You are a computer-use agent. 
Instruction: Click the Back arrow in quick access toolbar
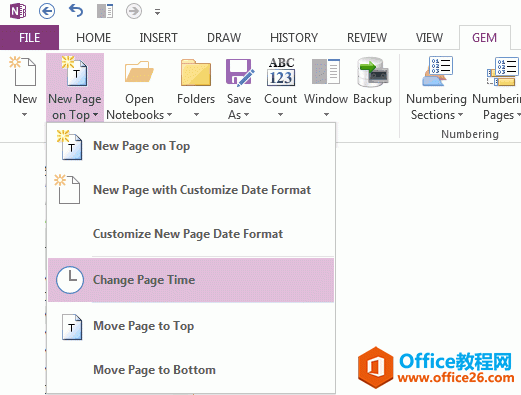[47, 11]
